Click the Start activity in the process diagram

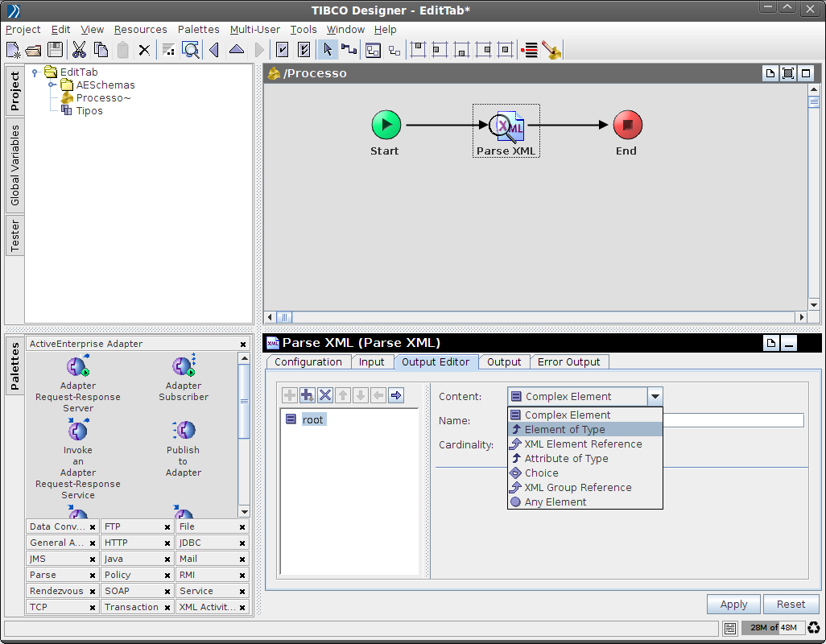[385, 124]
